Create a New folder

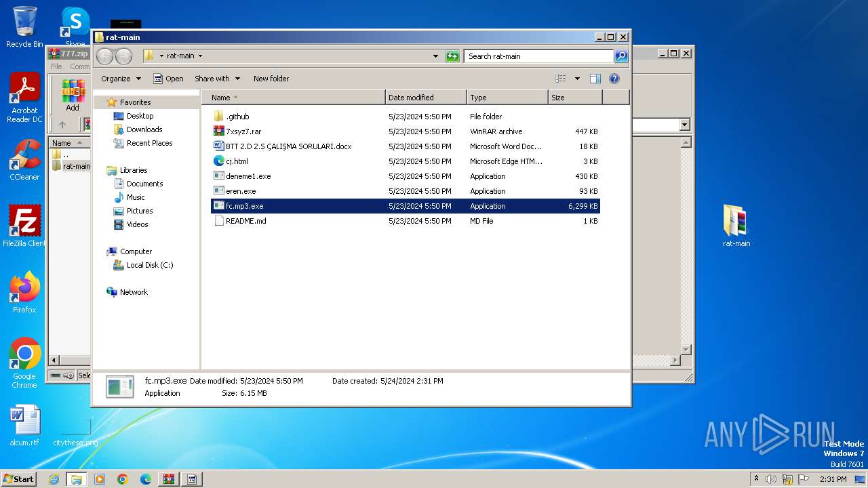[x=271, y=79]
